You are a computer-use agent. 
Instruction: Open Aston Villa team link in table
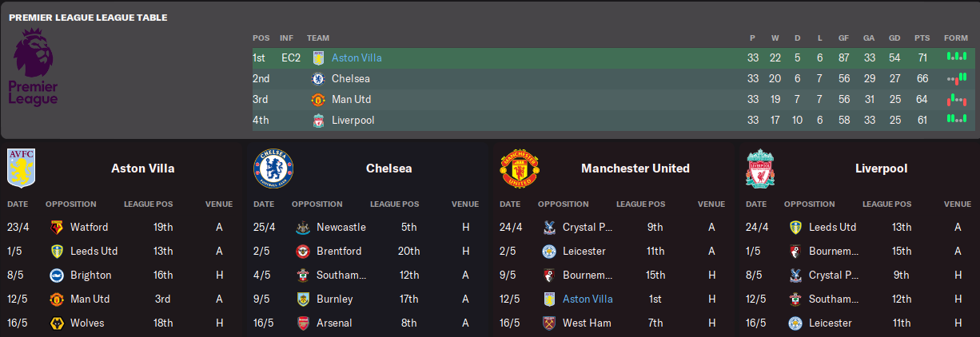(x=357, y=58)
